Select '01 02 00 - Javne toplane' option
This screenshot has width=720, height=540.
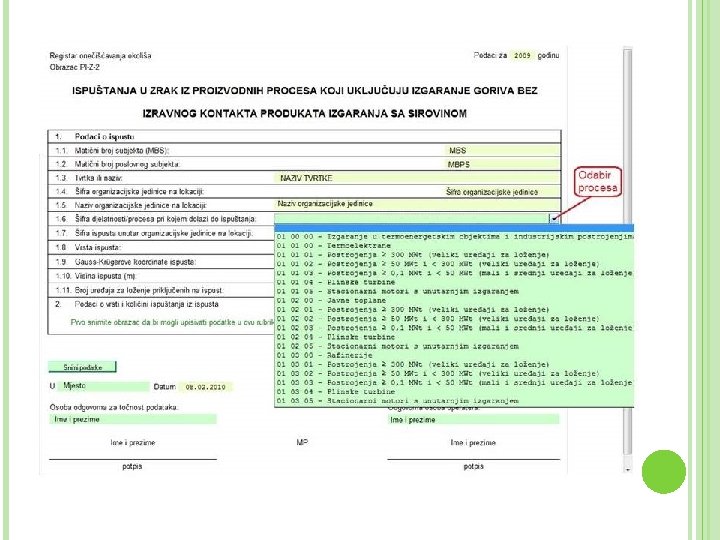tap(455, 301)
